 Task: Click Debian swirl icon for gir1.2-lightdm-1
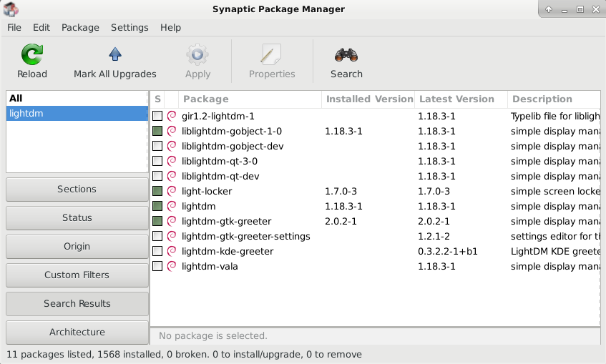pyautogui.click(x=172, y=116)
